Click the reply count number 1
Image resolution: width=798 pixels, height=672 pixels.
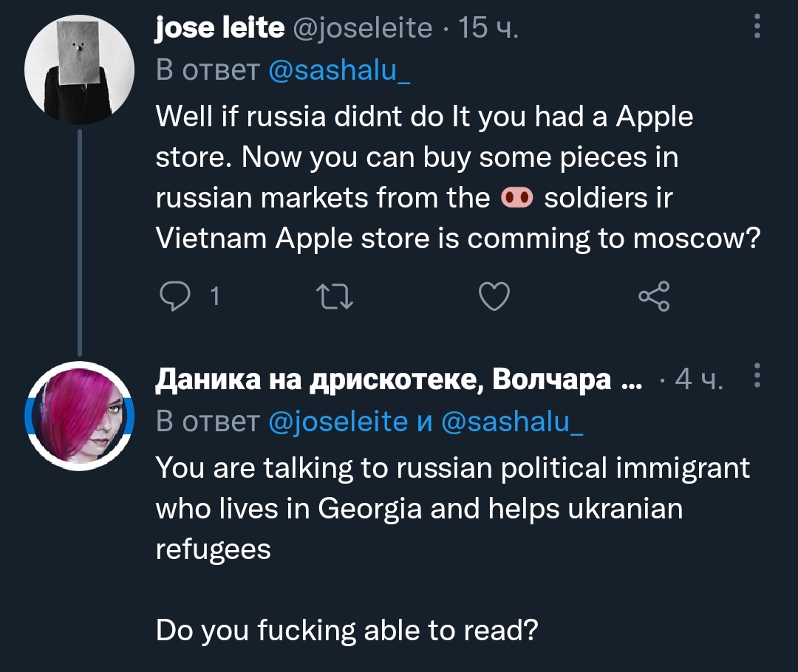tap(214, 297)
